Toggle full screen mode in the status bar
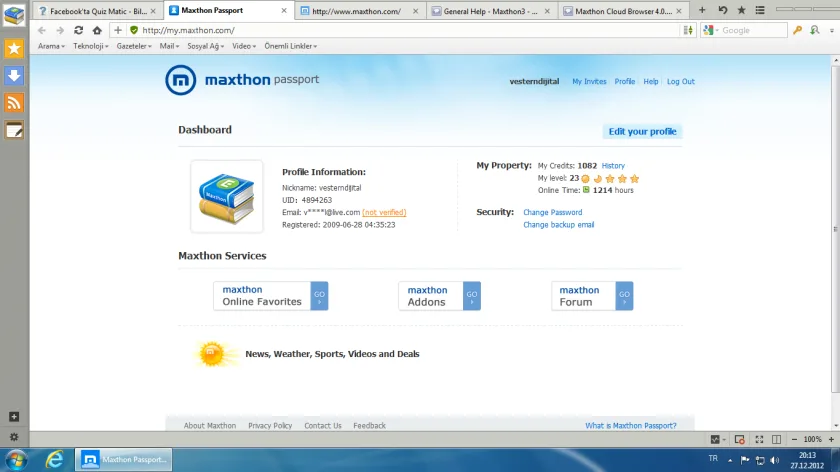The height and width of the screenshot is (472, 840). [x=759, y=439]
